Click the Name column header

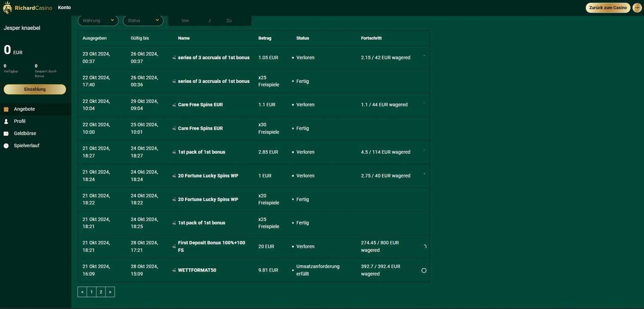[x=184, y=38]
